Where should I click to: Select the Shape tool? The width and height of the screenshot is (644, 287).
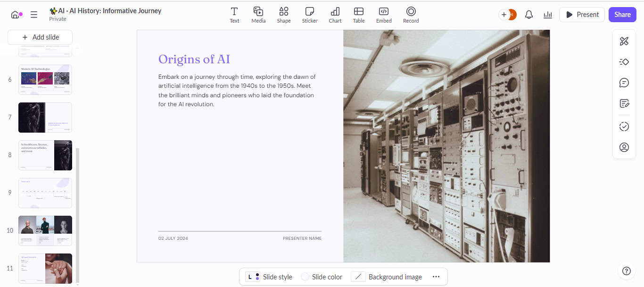click(x=283, y=15)
